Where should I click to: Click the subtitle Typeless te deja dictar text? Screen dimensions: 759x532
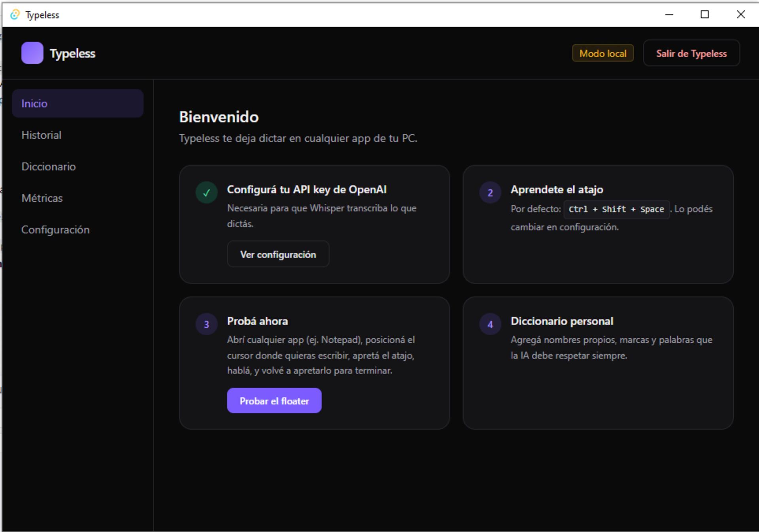pyautogui.click(x=298, y=138)
